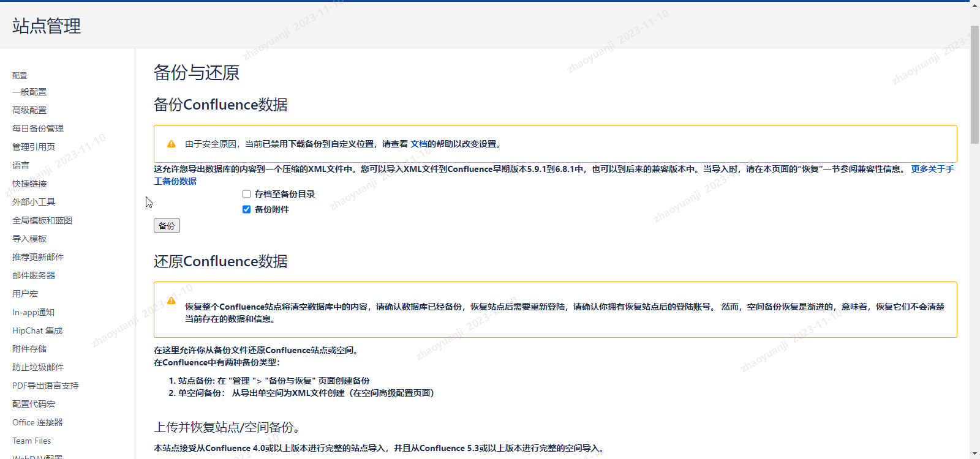Image resolution: width=980 pixels, height=459 pixels.
Task: Click the 站点管理 header title
Action: [x=47, y=26]
